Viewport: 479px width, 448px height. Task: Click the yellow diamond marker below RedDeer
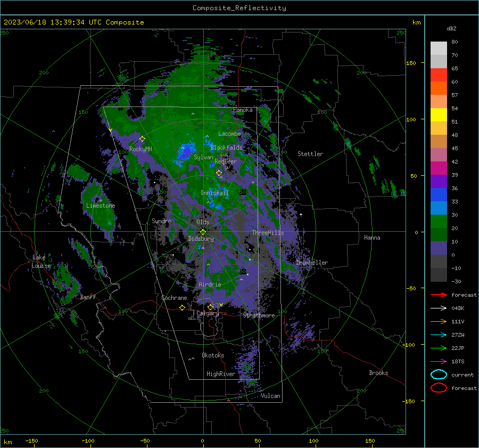[219, 173]
